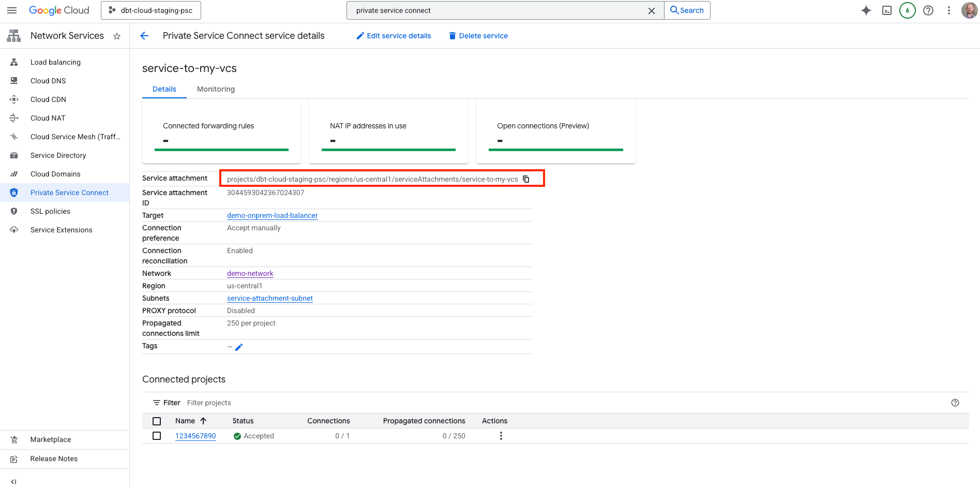The height and width of the screenshot is (487, 980).
Task: Open the dbt-cloud-staging-psc project picker
Action: (150, 10)
